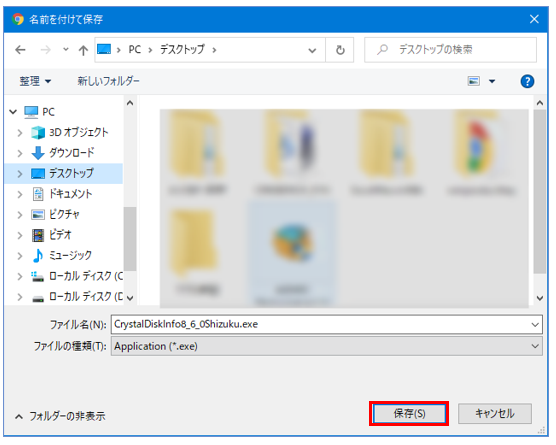Create a new folder with 新しいフォルダー
Screen dimensions: 556x445
click(x=108, y=81)
